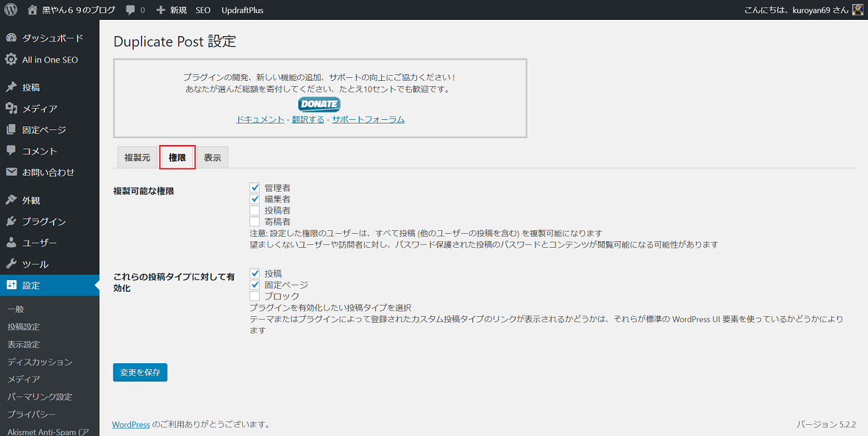Enable the 寄稿者 role checkbox
The image size is (868, 436).
[x=255, y=221]
